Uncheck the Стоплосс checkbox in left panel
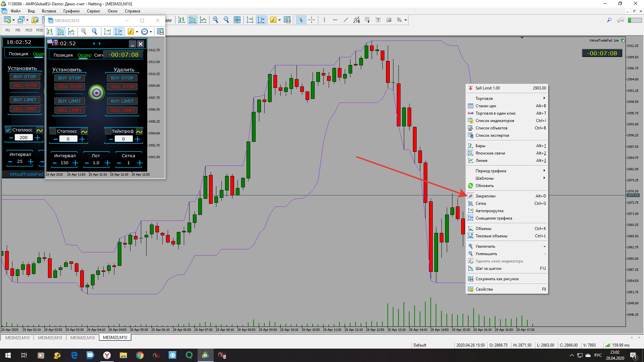The image size is (644, 362). 8,130
